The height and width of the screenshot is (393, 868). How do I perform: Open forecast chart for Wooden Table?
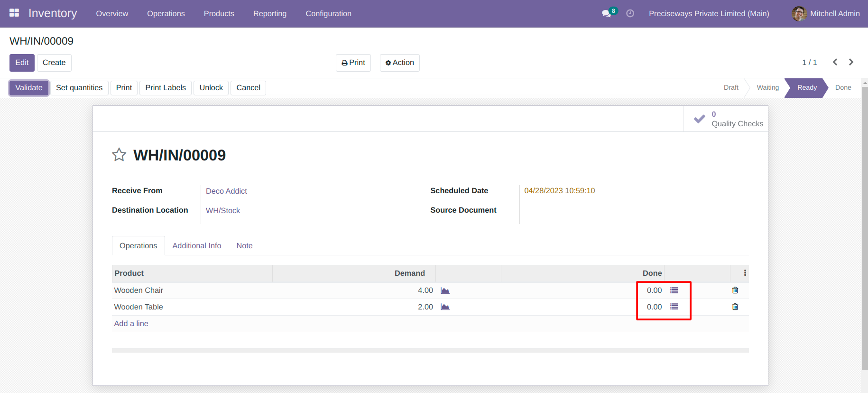point(445,307)
